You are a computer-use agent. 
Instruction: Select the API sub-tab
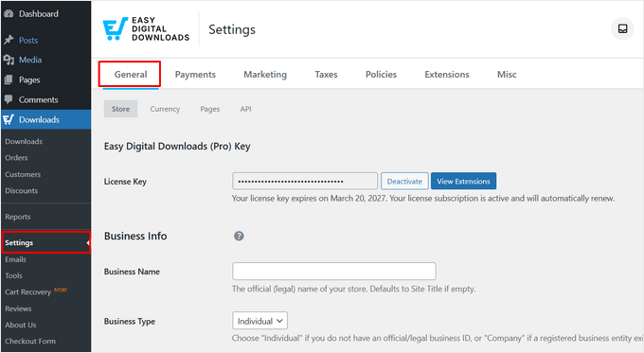pyautogui.click(x=245, y=109)
